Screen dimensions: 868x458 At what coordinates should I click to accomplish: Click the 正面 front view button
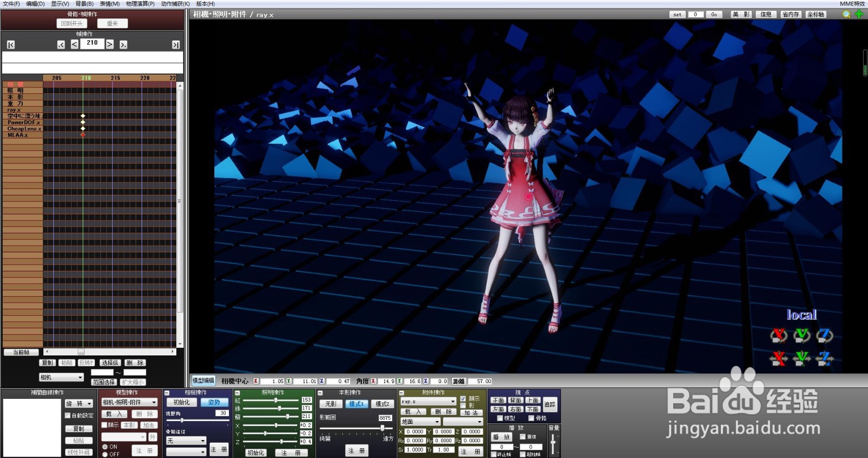click(x=498, y=400)
